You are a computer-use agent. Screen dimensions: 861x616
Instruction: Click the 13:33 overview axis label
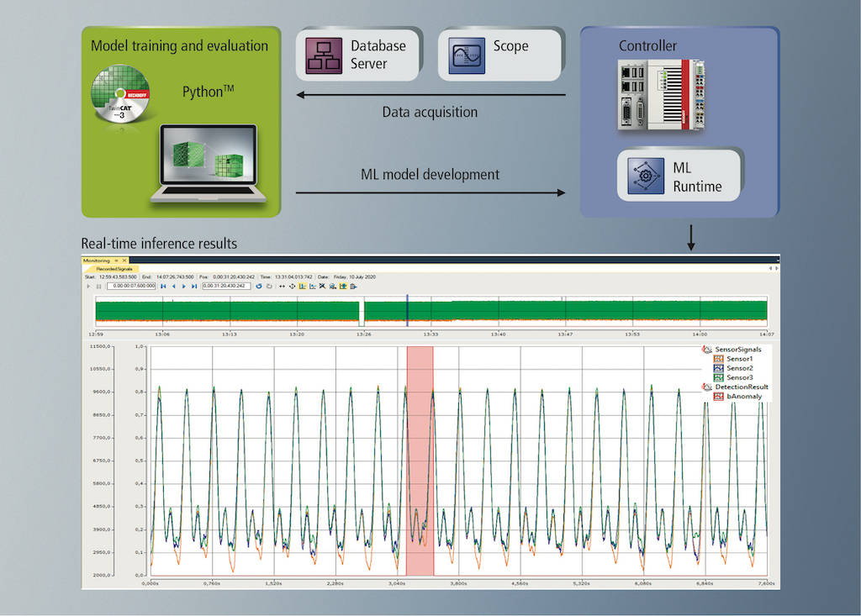point(430,334)
